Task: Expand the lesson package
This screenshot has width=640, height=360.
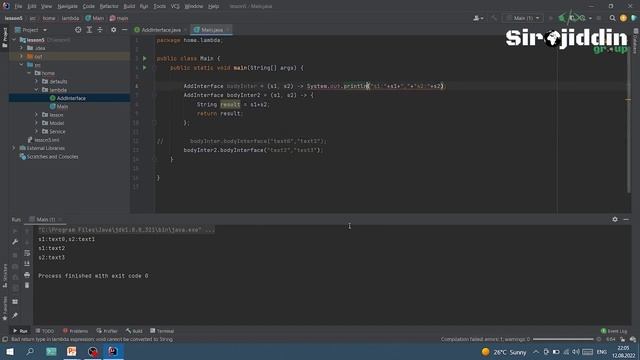Action: coord(36,115)
